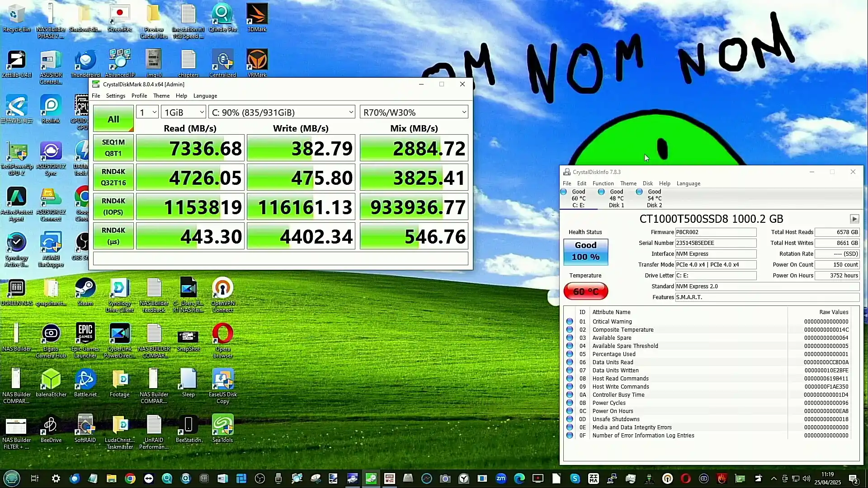Open the ActiveProtect Agent desktop icon
This screenshot has height=488, width=868.
(x=17, y=204)
